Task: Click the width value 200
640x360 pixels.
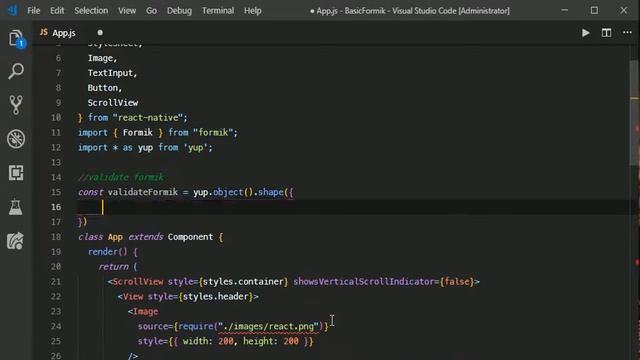Action: click(x=226, y=341)
